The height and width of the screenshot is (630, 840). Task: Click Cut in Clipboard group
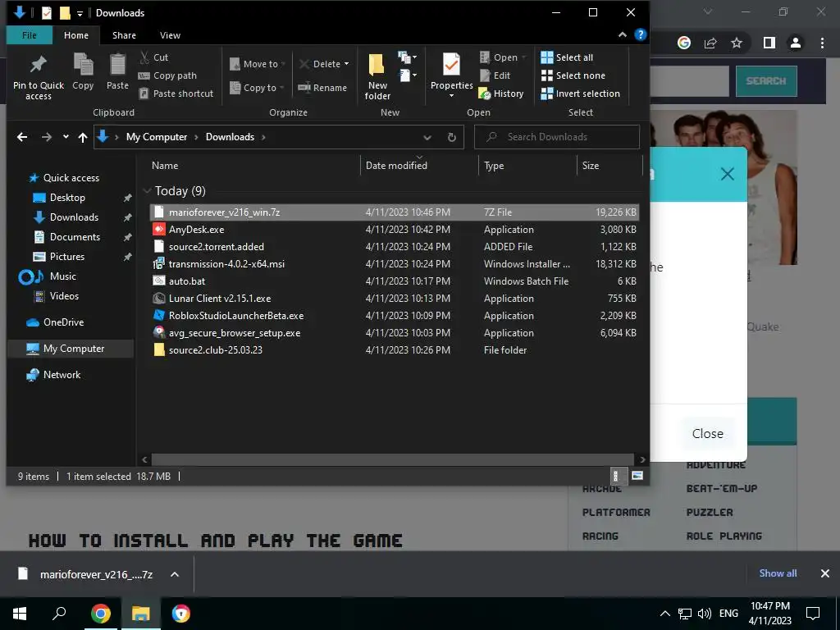154,57
